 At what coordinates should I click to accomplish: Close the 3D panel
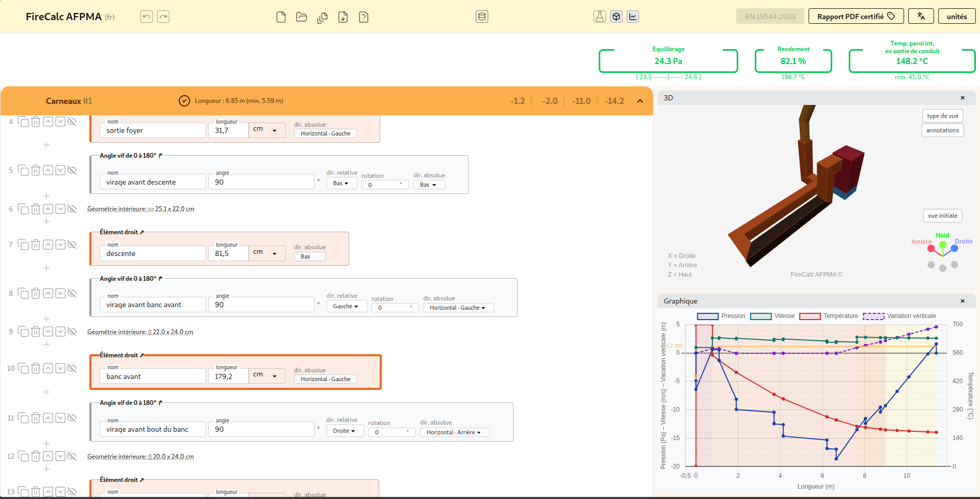click(962, 98)
